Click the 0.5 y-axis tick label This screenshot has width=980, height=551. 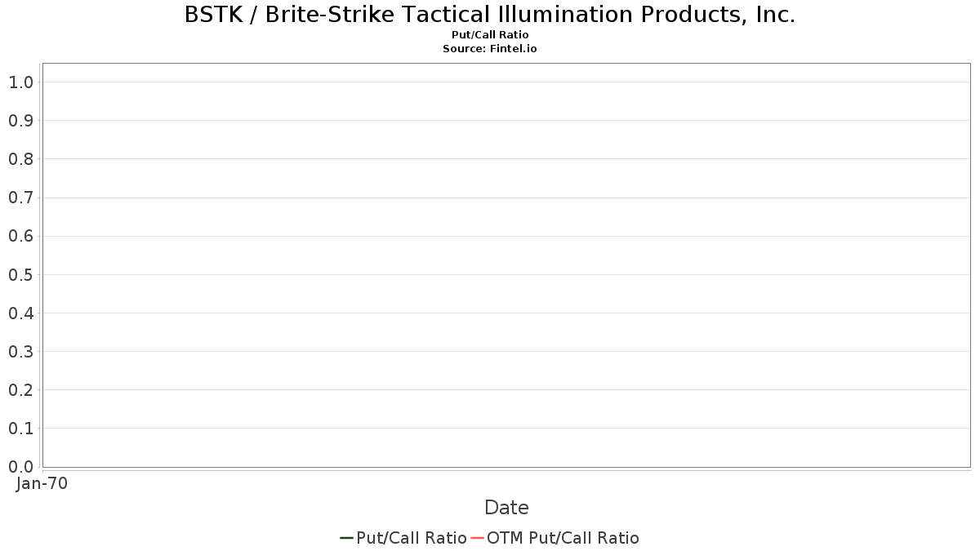(x=21, y=274)
